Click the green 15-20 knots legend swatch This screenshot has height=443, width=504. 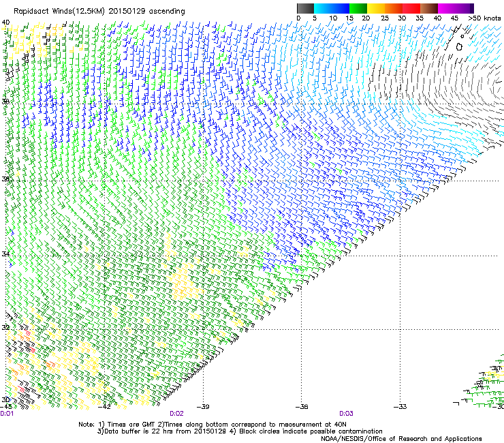358,8
